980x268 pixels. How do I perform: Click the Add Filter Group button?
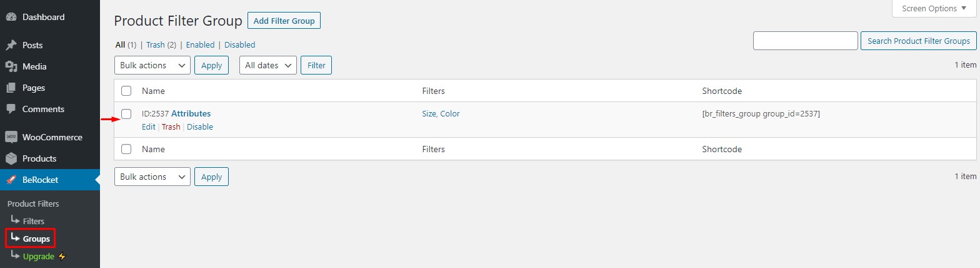pos(284,21)
